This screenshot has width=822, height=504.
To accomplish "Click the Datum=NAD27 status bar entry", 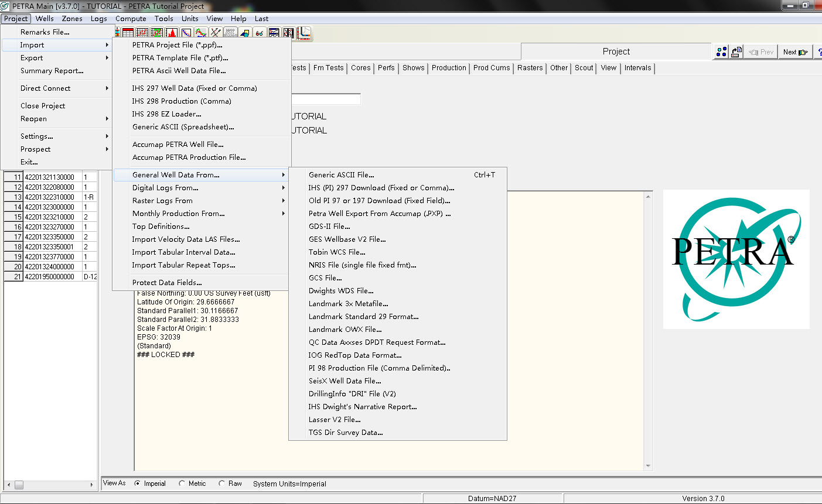I will click(492, 499).
